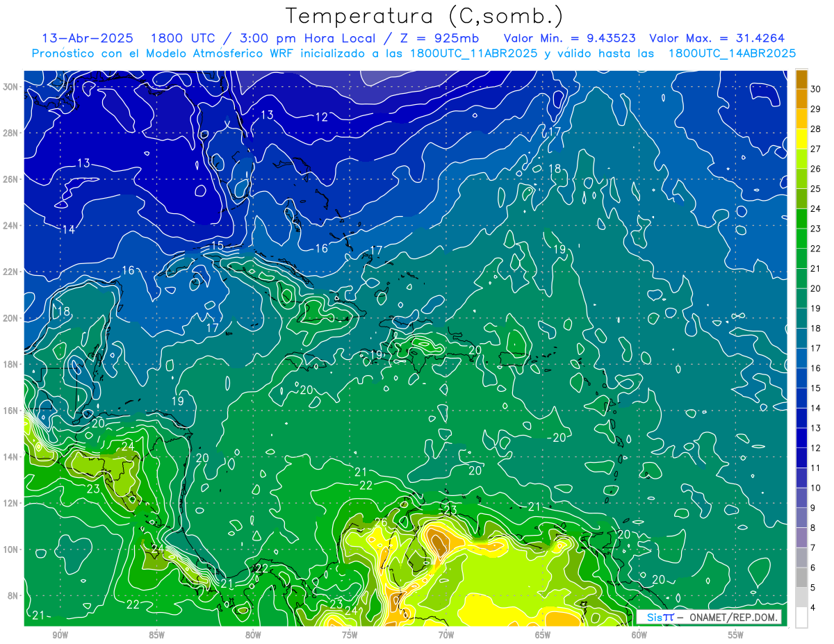This screenshot has width=834, height=644.
Task: Click the white legend swatch below value 4
Action: (801, 618)
